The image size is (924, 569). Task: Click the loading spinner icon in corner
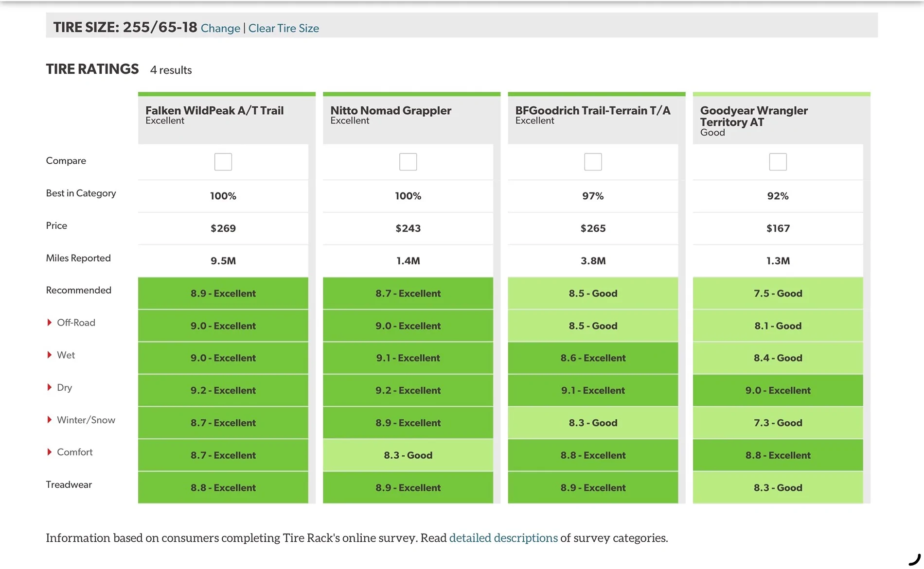click(915, 560)
